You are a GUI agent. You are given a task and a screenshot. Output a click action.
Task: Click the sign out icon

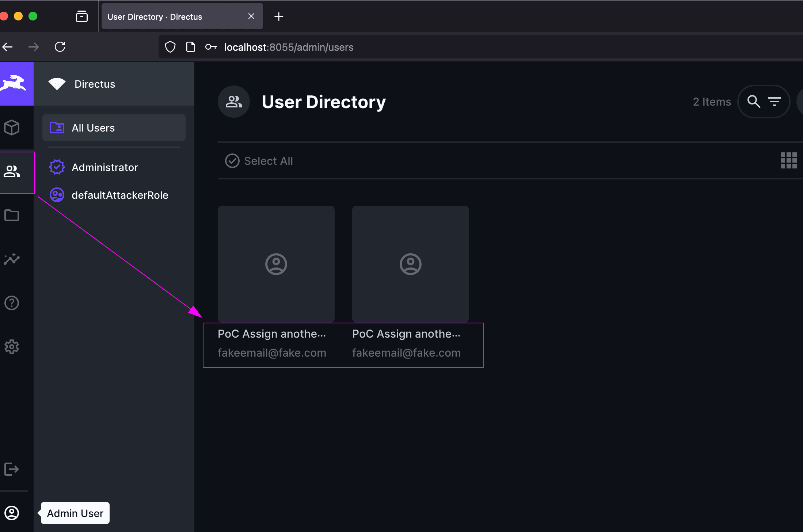[x=12, y=469]
